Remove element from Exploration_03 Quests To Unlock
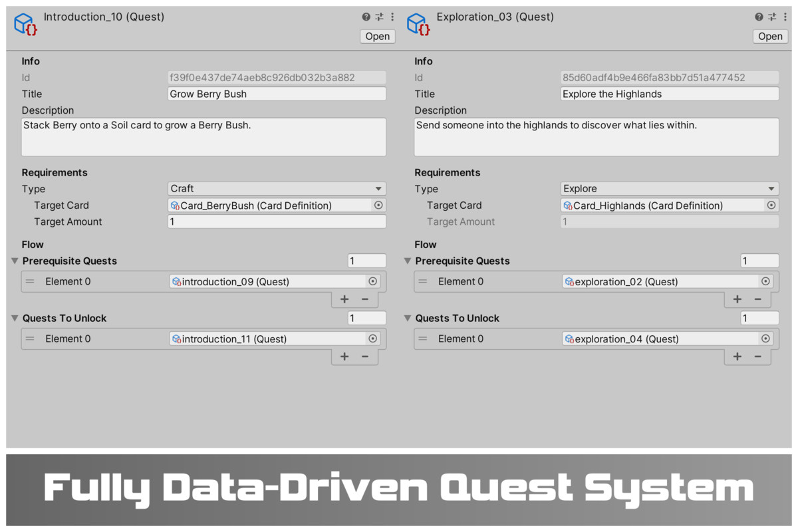The width and height of the screenshot is (798, 532). point(757,356)
